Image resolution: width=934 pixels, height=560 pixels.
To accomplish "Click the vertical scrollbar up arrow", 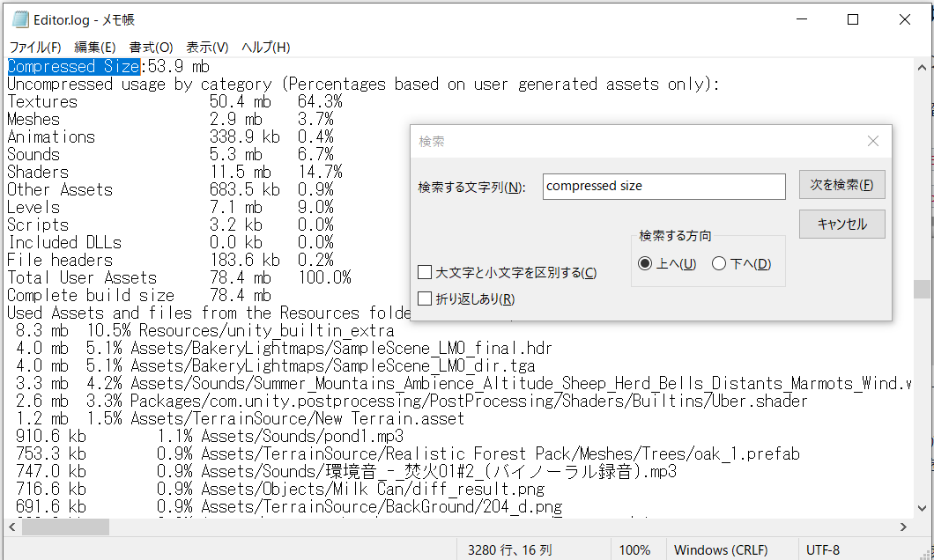I will [x=922, y=67].
